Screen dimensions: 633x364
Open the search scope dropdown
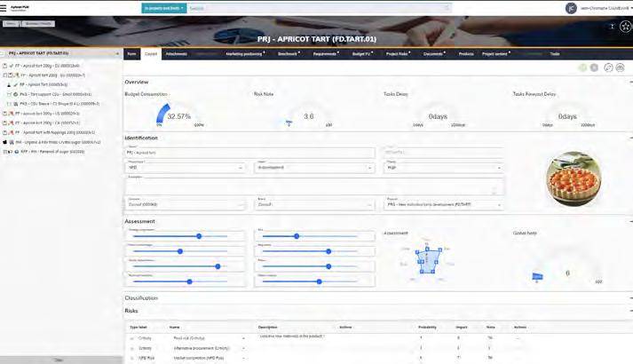point(164,8)
